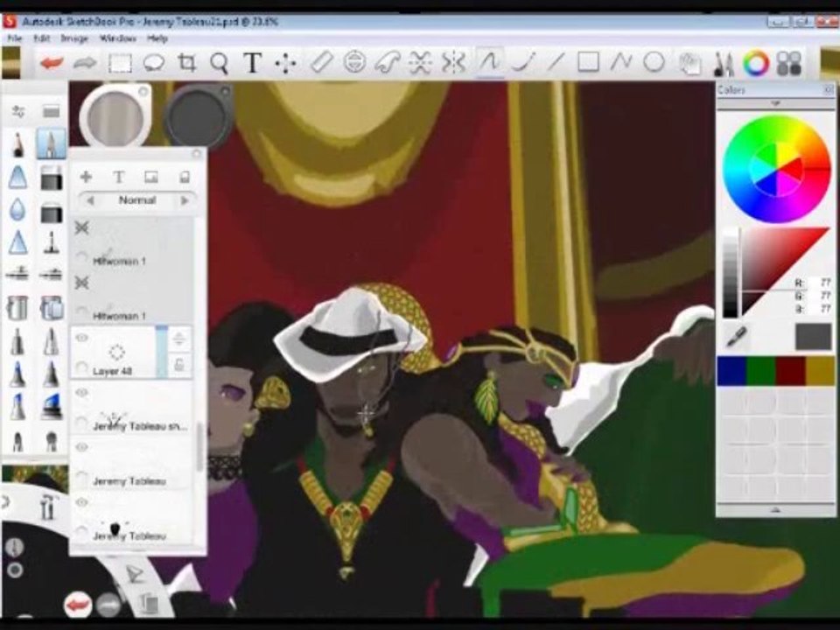Show hidden lower Hitwoman 1 layer

click(x=81, y=283)
